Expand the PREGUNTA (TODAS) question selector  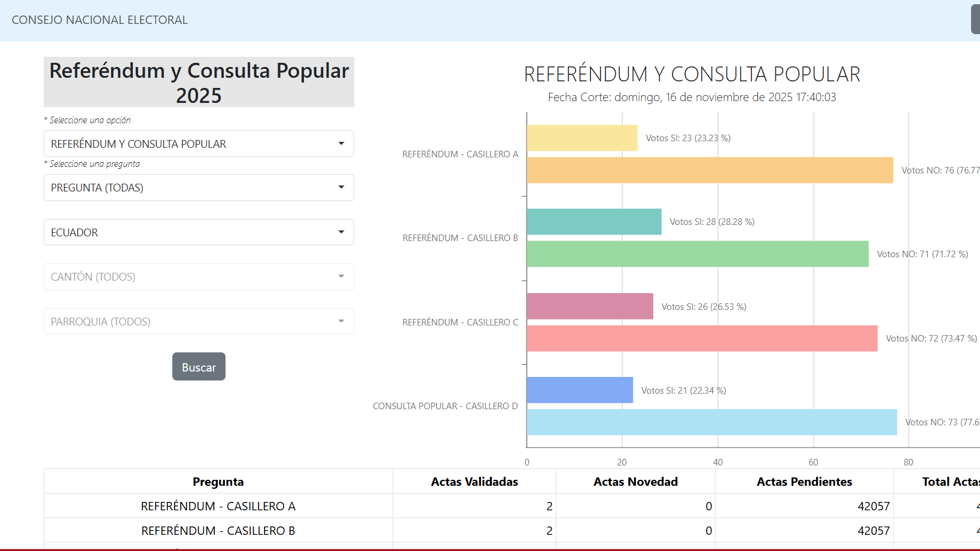click(x=198, y=188)
